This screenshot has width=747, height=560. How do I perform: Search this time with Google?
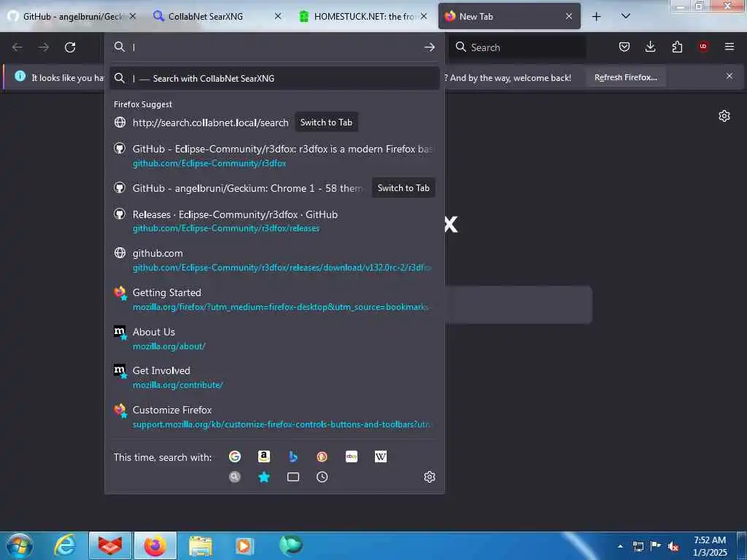(x=235, y=456)
